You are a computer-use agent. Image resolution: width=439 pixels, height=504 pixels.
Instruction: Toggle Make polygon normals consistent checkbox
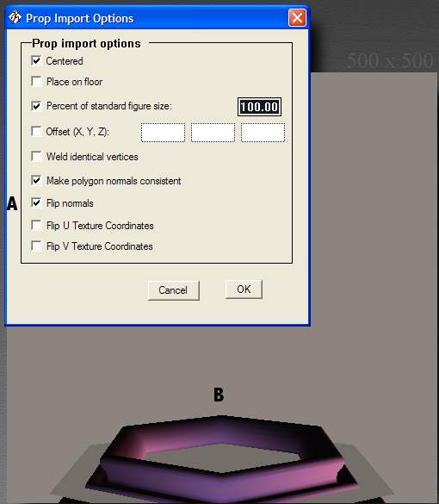coord(36,180)
